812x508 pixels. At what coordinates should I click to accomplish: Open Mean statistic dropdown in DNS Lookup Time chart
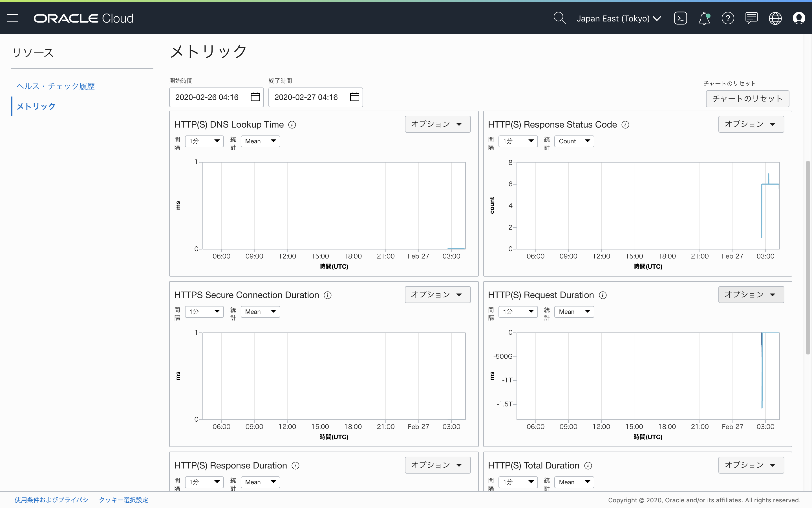coord(261,141)
